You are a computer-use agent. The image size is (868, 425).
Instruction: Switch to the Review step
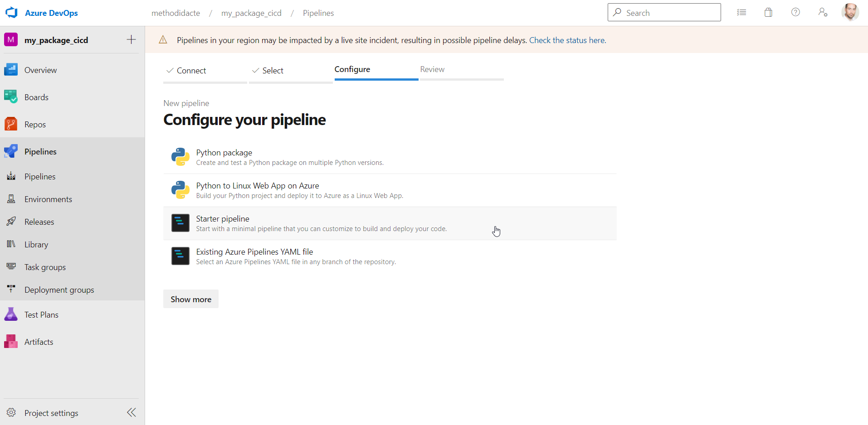[432, 69]
